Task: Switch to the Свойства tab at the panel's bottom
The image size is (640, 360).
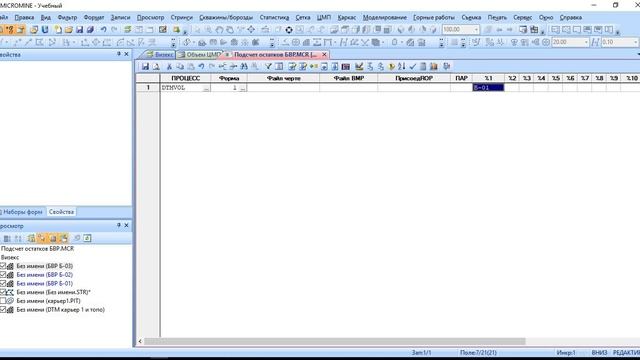Action: click(x=61, y=212)
